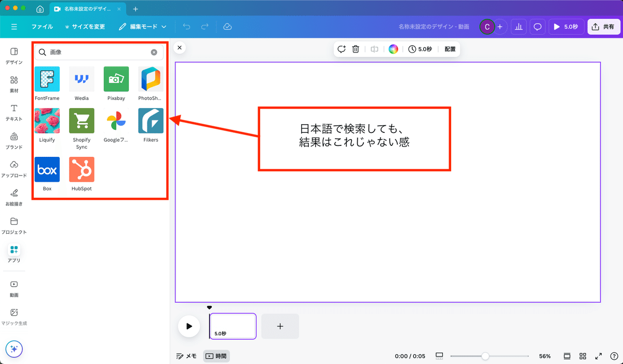Enter fullscreen with expand arrows icon
This screenshot has width=623, height=364.
[599, 356]
